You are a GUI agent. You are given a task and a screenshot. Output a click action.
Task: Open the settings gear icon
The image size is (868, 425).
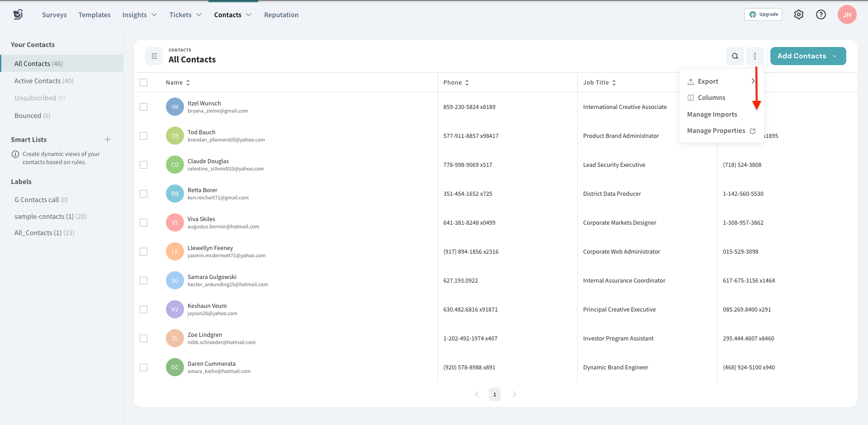tap(799, 14)
